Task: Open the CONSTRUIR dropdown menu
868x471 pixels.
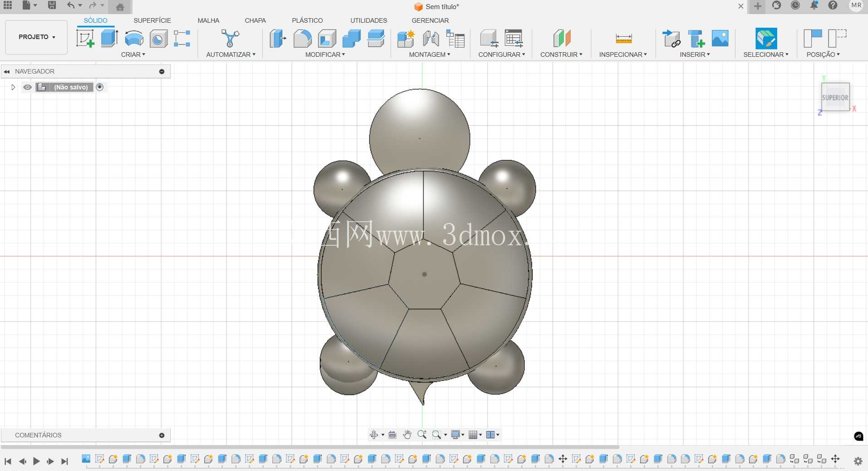Action: coord(561,54)
